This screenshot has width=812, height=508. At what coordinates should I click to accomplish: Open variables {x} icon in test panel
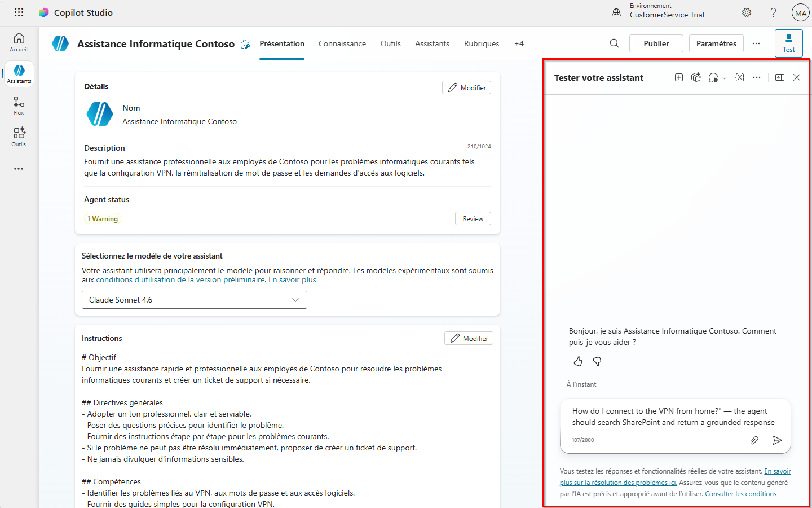coord(740,77)
